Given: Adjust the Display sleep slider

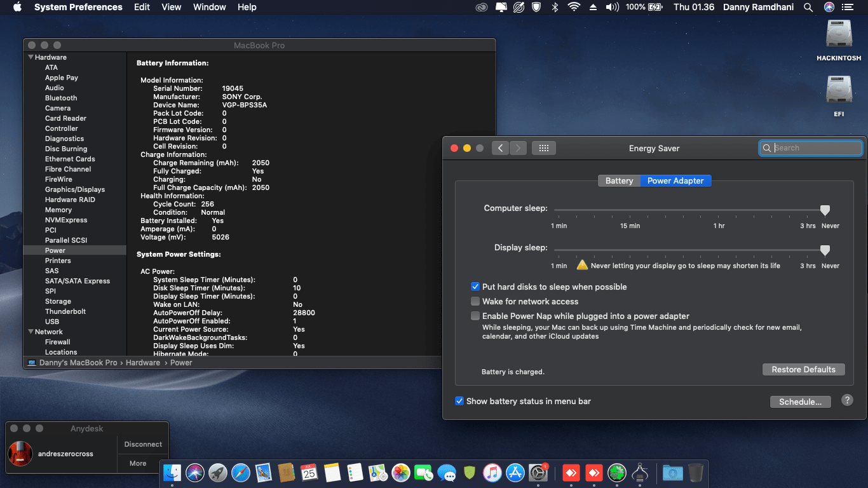Looking at the screenshot, I should 825,250.
